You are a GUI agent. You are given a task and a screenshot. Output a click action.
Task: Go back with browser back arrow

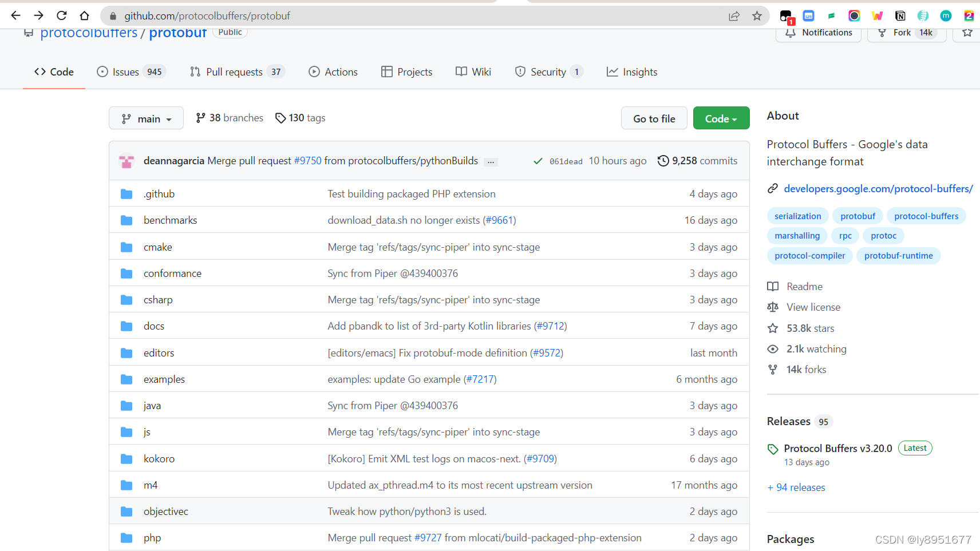[15, 15]
